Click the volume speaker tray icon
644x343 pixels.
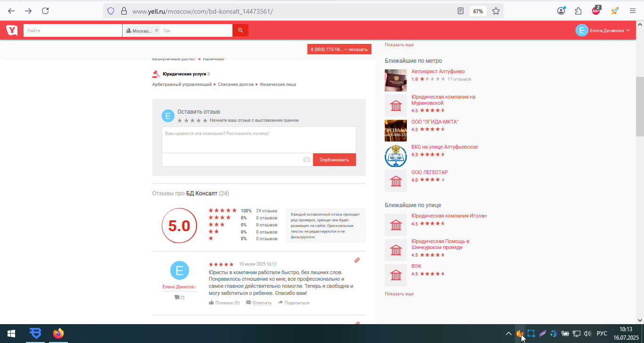[x=587, y=334]
